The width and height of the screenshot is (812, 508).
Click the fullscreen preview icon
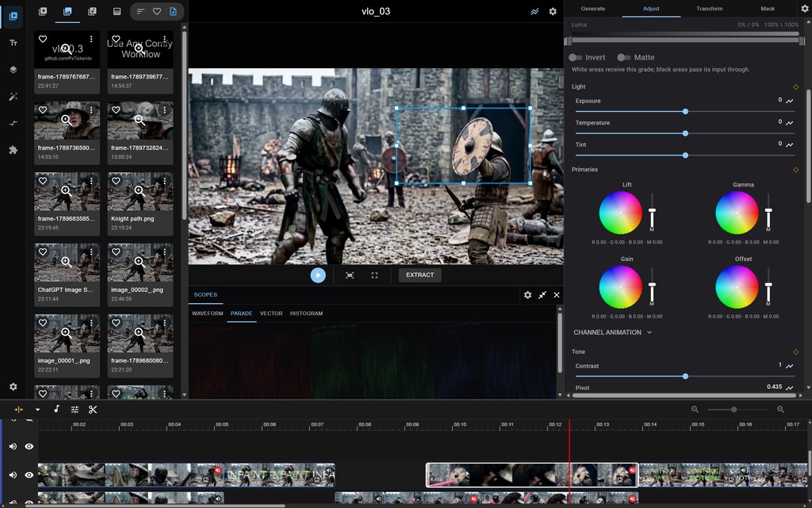pyautogui.click(x=374, y=275)
